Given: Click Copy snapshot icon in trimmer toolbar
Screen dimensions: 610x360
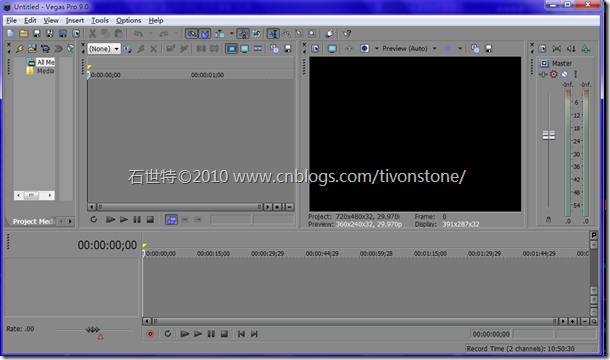Looking at the screenshot, I should click(274, 49).
